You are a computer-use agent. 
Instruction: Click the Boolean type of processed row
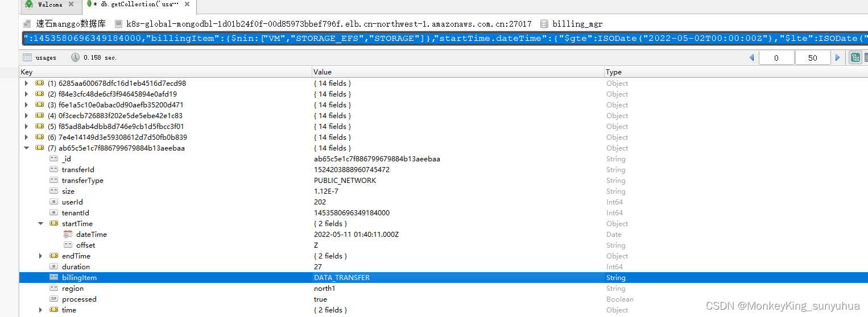click(x=619, y=299)
